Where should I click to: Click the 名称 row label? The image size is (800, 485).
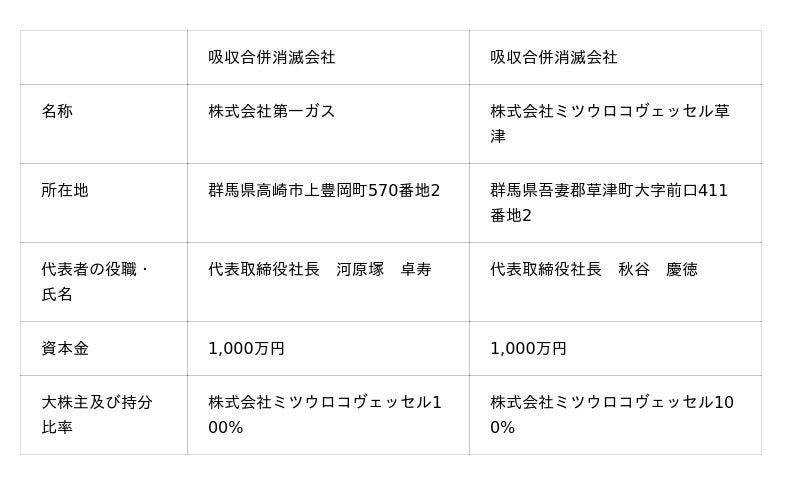click(x=57, y=111)
